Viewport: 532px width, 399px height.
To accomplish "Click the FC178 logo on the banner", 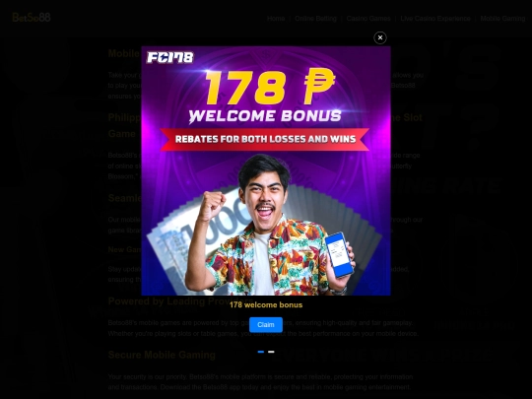I will [170, 57].
